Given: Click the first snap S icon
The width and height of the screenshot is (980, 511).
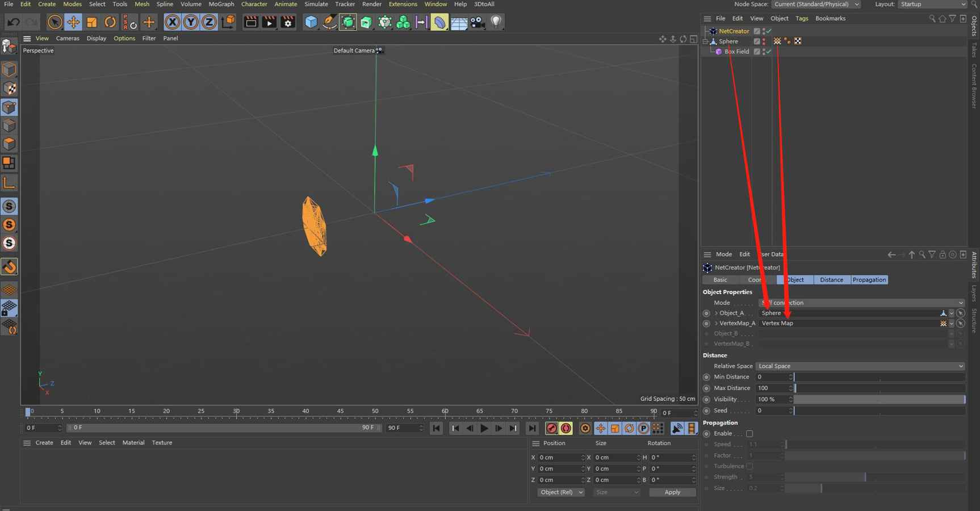Looking at the screenshot, I should 9,206.
